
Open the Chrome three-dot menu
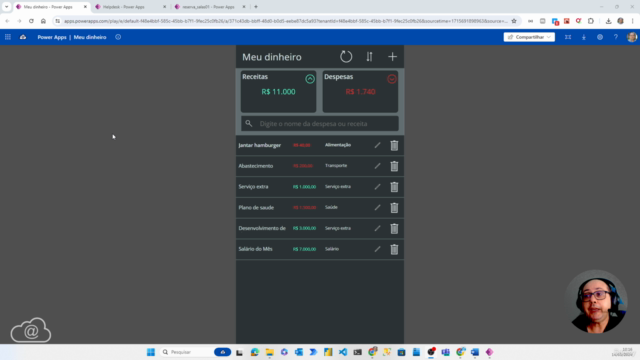tap(632, 21)
